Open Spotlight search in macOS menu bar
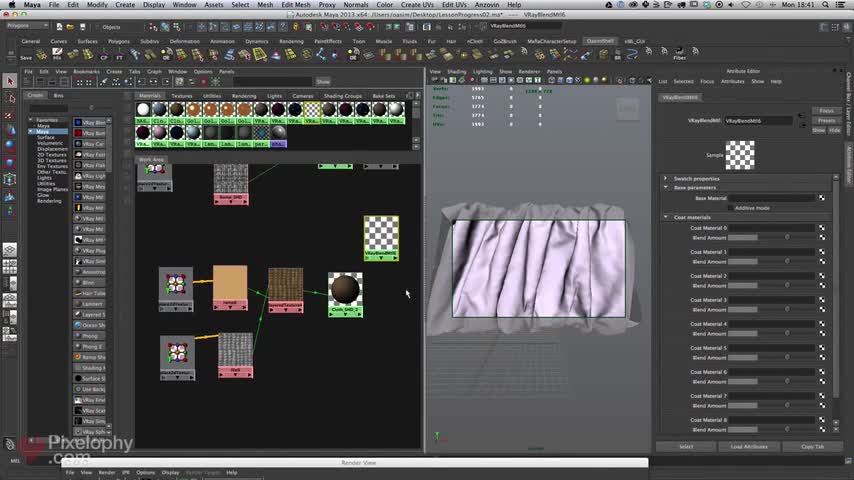This screenshot has height=480, width=854. (826, 4)
